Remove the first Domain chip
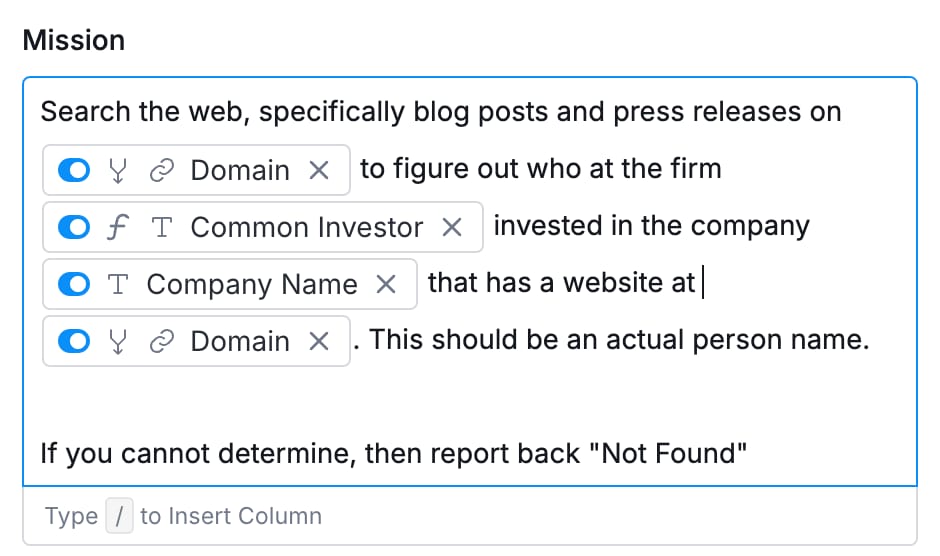This screenshot has width=940, height=556. pyautogui.click(x=319, y=170)
